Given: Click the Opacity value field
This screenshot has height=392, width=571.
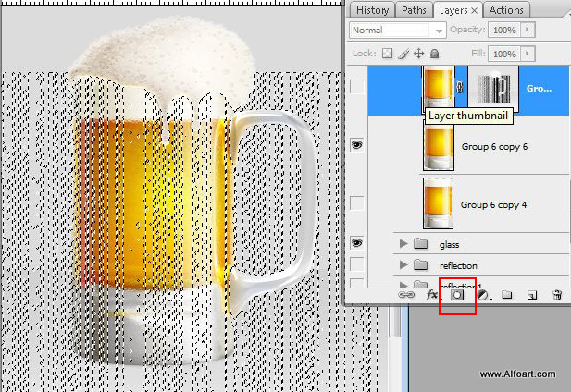Looking at the screenshot, I should coord(504,30).
